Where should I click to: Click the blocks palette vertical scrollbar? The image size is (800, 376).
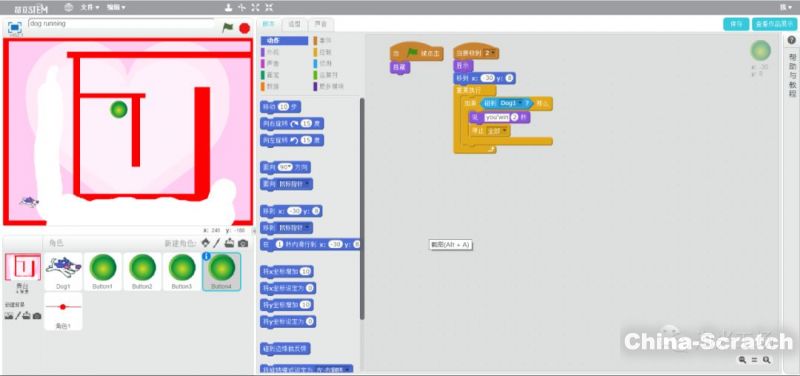(362, 209)
